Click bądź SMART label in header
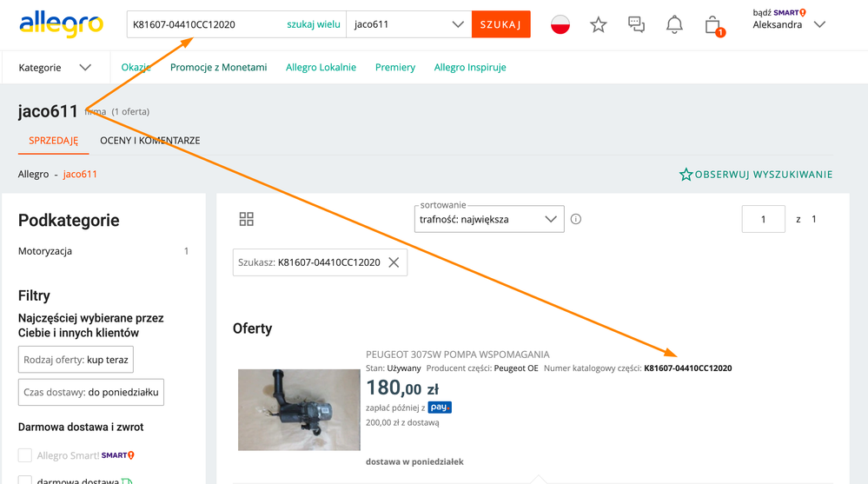Screen dimensions: 868x484 point(779,12)
